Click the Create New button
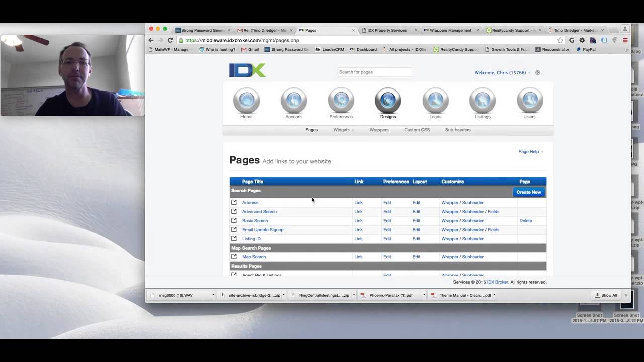644x362 pixels. pos(529,192)
